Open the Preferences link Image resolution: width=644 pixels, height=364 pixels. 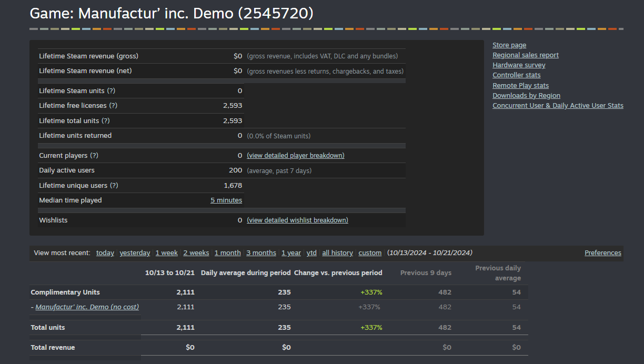[x=603, y=253]
